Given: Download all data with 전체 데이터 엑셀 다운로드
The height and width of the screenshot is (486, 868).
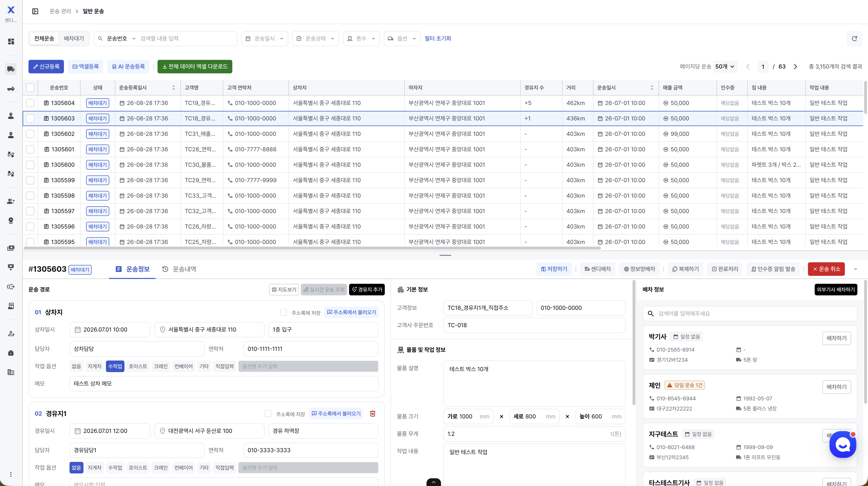Looking at the screenshot, I should point(195,67).
